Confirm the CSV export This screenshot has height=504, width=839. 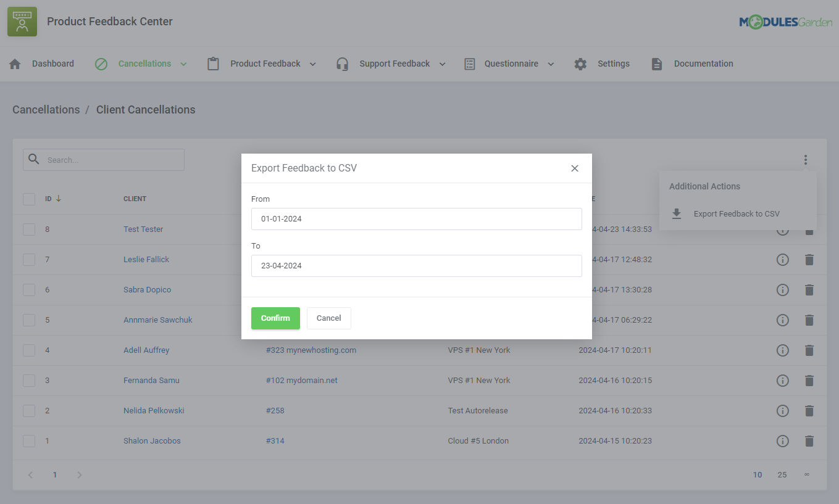click(x=275, y=318)
